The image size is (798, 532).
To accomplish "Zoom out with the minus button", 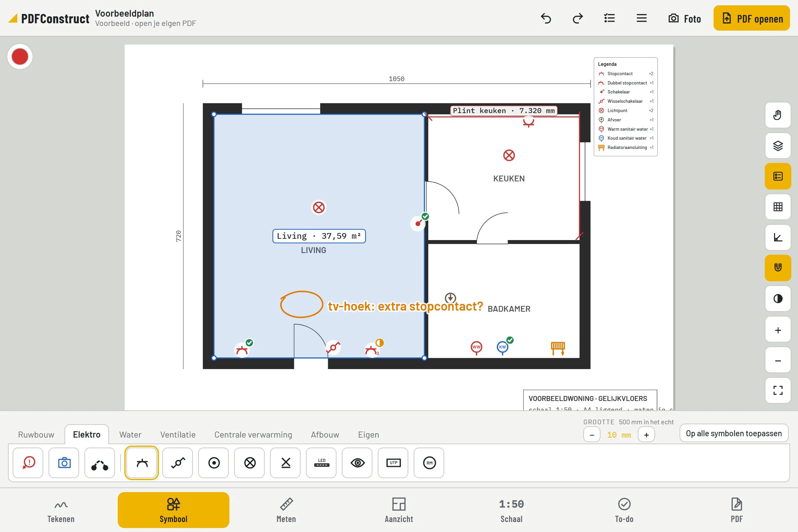I will (x=778, y=360).
